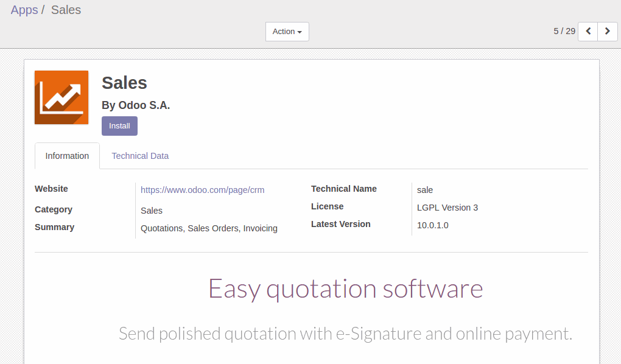Viewport: 621px width, 364px height.
Task: Click the License field label
Action: pos(327,207)
